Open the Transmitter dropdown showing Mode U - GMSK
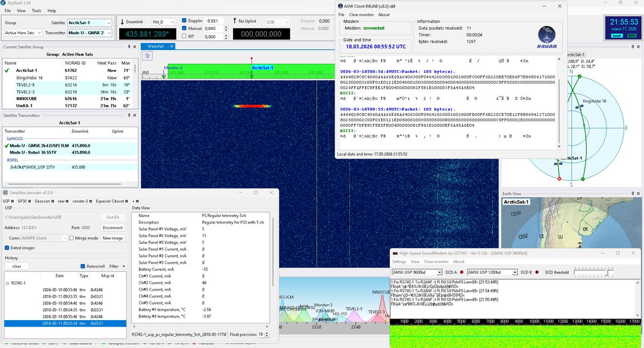This screenshot has height=348, width=644. [x=90, y=33]
